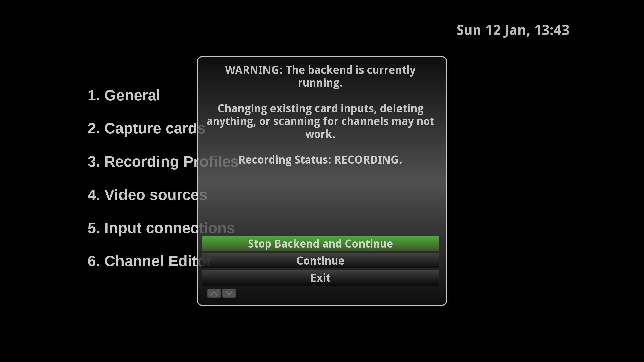Click the WARNING backend running heading

[320, 76]
